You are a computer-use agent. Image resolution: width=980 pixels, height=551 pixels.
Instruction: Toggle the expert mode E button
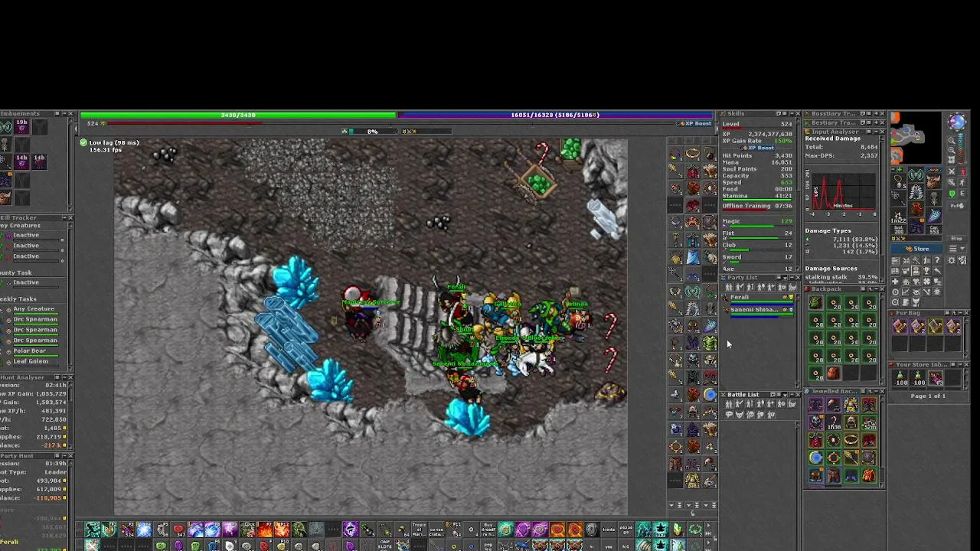pyautogui.click(x=962, y=194)
